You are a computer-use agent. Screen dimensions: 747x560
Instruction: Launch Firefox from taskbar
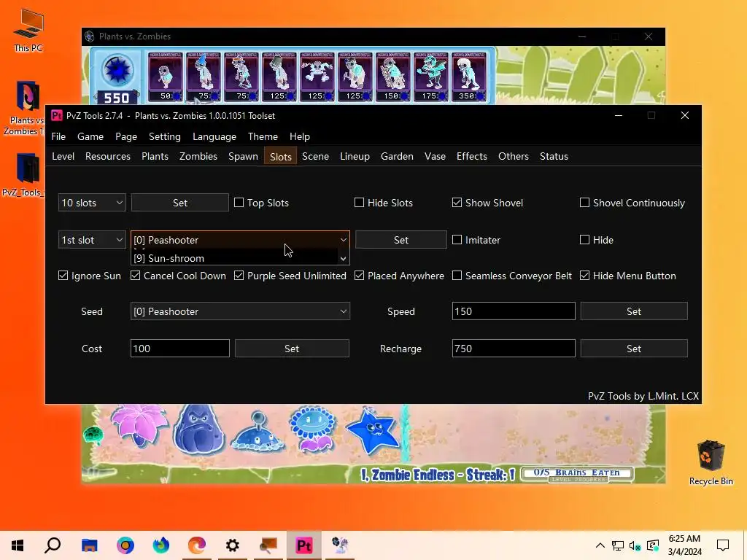161,545
